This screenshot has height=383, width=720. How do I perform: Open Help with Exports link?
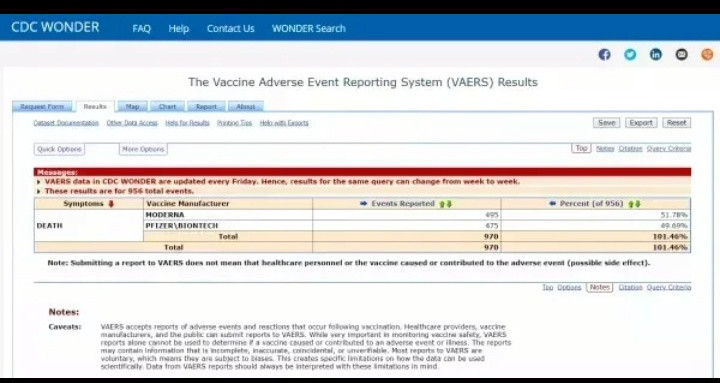tap(284, 123)
